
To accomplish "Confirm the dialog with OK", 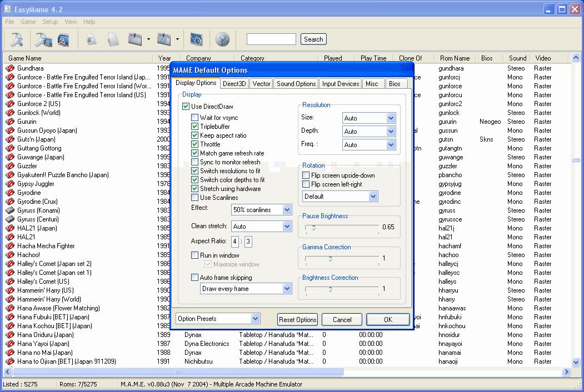I will click(x=388, y=319).
